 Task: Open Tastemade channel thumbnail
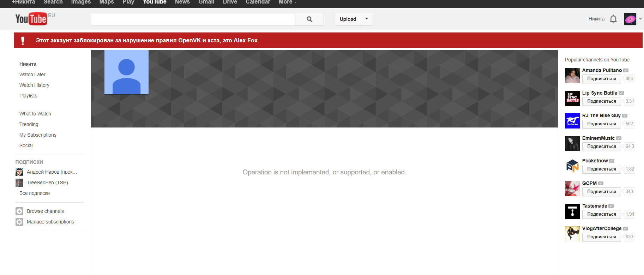coord(572,211)
